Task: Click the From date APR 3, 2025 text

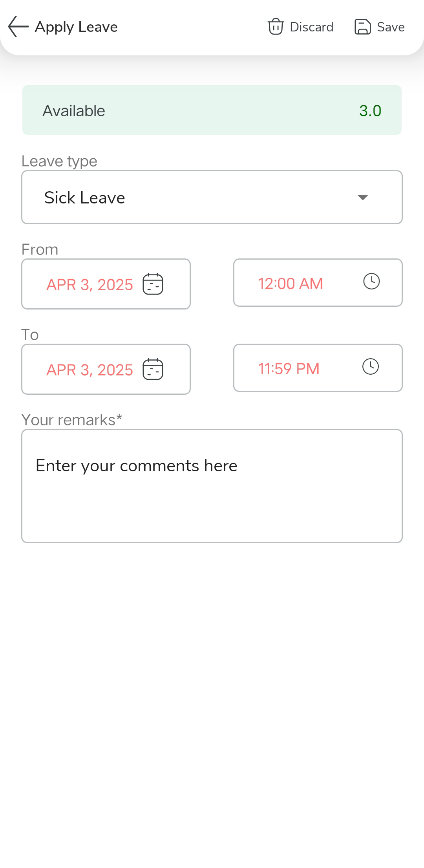Action: coord(90,285)
